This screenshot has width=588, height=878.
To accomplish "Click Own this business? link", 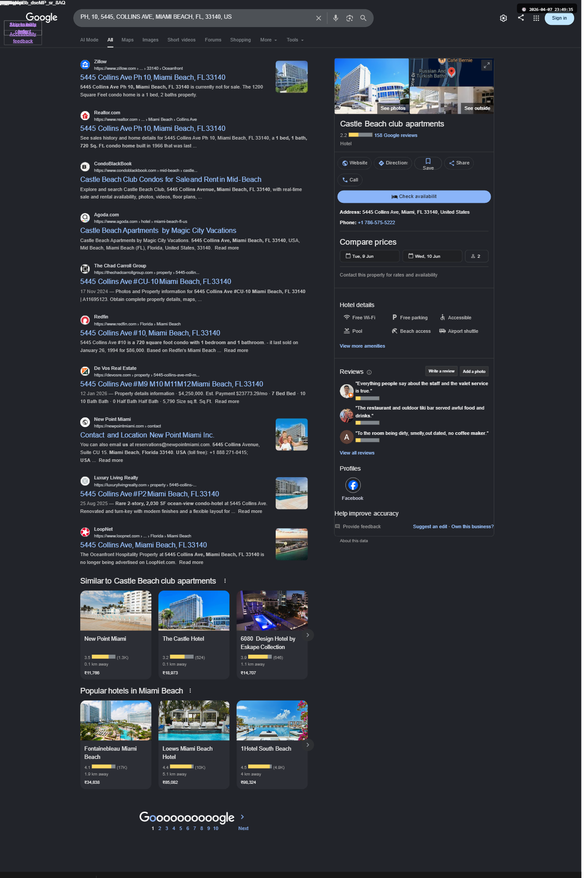I will tap(472, 527).
